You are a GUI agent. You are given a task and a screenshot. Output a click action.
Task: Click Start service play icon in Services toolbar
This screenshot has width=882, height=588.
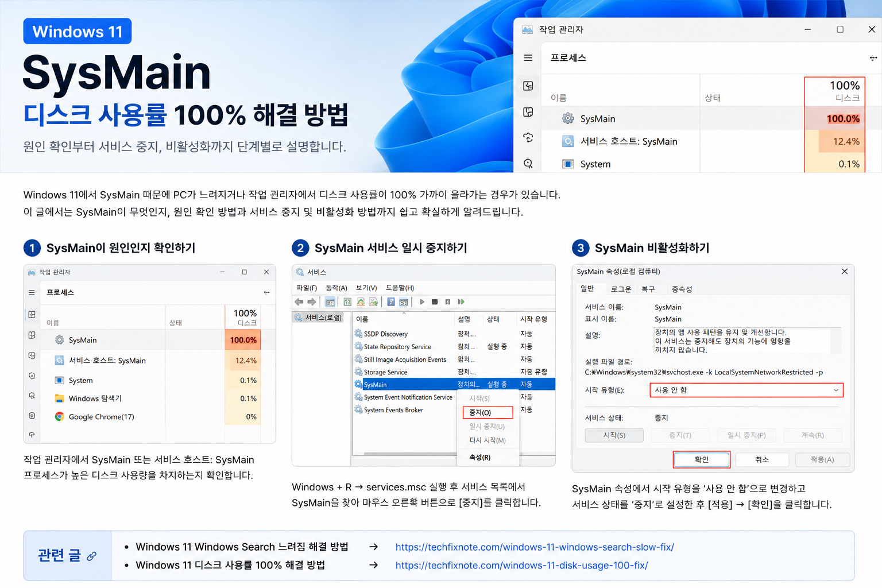tap(422, 301)
